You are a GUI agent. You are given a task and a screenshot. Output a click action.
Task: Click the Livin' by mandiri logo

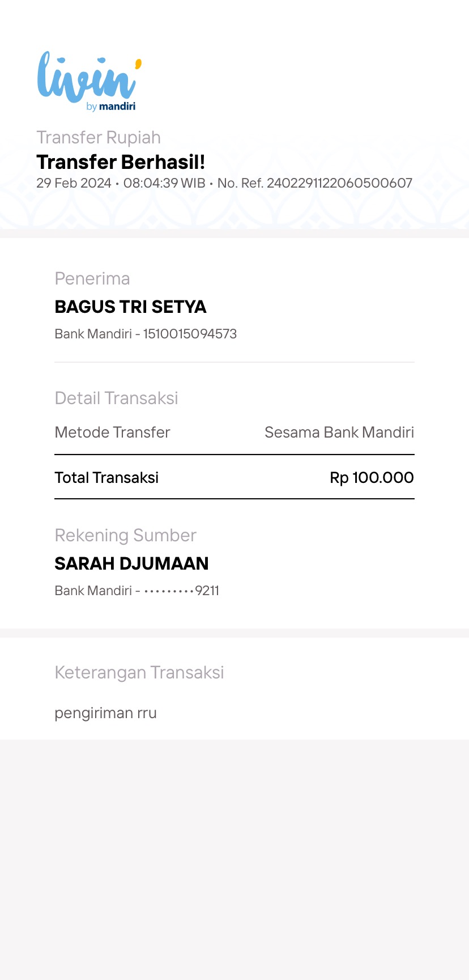(89, 81)
